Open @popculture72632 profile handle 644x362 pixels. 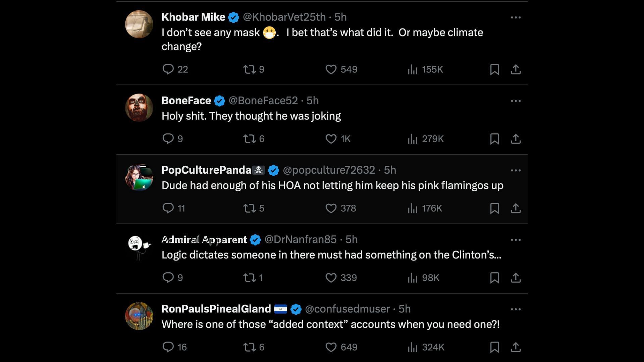[328, 170]
